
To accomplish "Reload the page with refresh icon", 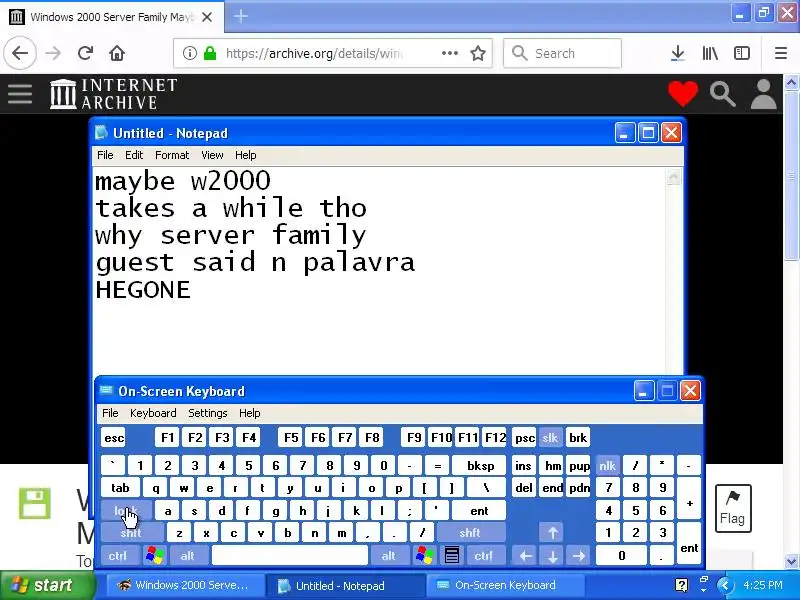I will (x=85, y=53).
